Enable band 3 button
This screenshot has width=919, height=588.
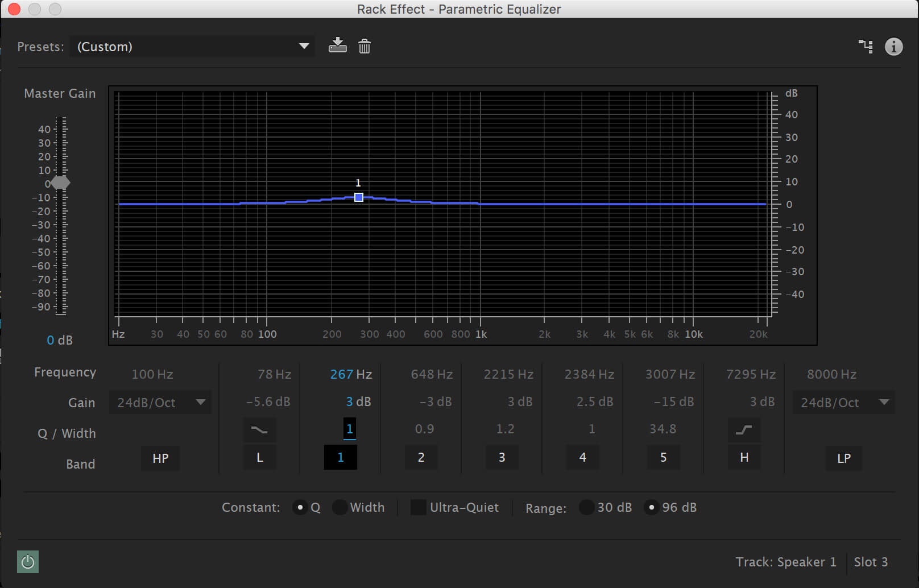502,457
